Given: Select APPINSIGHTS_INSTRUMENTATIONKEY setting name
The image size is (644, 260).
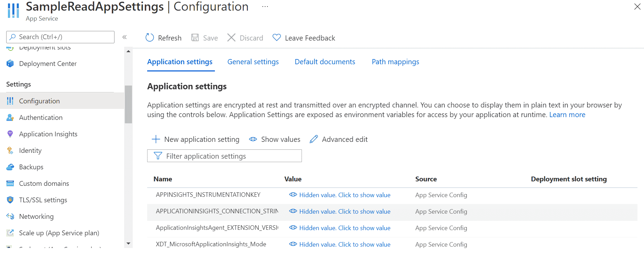Looking at the screenshot, I should [x=208, y=195].
